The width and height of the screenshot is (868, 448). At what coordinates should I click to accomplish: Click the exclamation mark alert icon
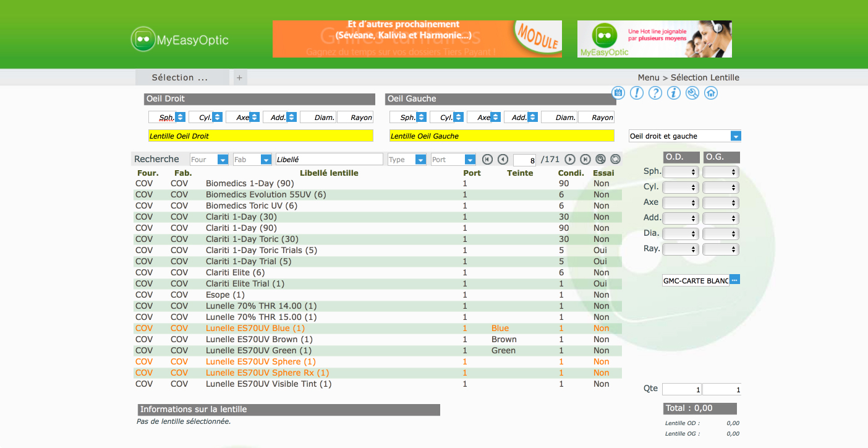point(637,93)
